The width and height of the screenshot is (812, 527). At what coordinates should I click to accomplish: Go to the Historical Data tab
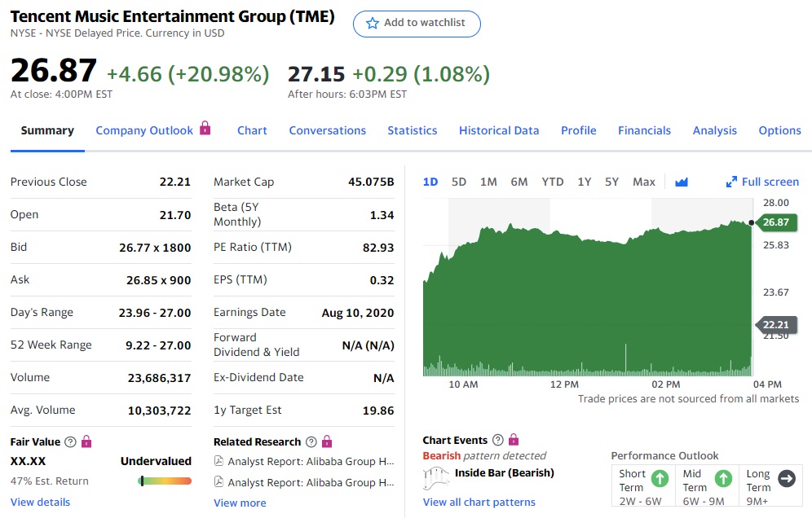pos(499,130)
